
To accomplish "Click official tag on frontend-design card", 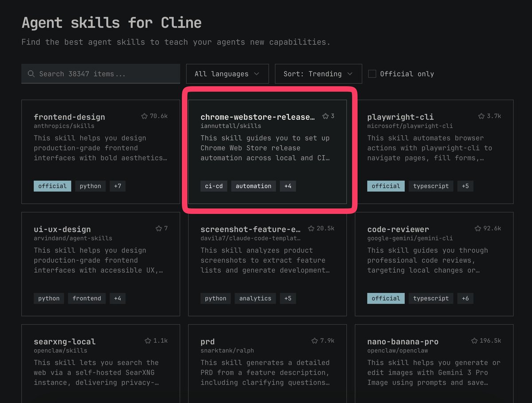I will (x=52, y=186).
